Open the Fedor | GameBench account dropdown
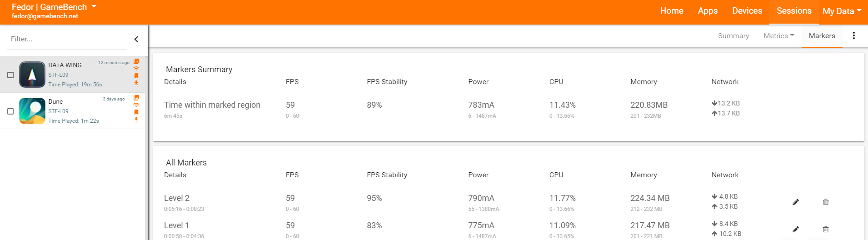Viewport: 868px width, 240px height. tap(54, 7)
